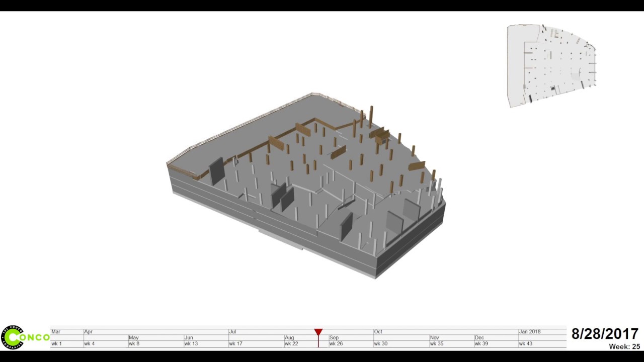
Task: Jump to wk 8 on the timeline
Action: tap(134, 344)
